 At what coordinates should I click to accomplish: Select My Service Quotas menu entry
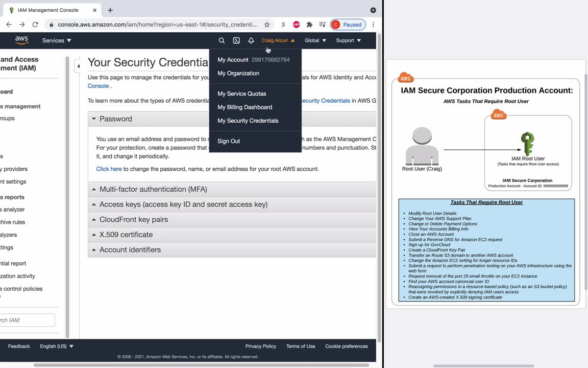(255, 94)
